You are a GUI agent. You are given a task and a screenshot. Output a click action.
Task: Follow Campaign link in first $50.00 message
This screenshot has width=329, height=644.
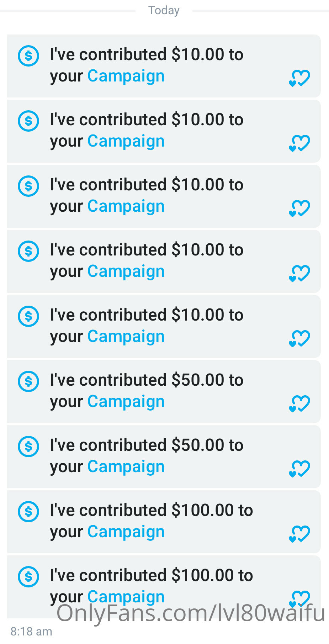pos(126,402)
